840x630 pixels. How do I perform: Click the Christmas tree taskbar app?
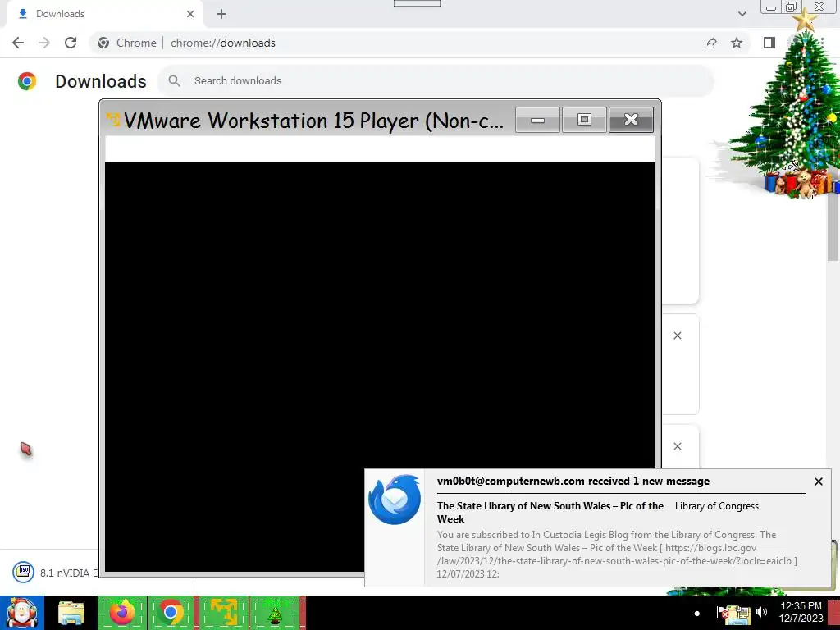(275, 612)
